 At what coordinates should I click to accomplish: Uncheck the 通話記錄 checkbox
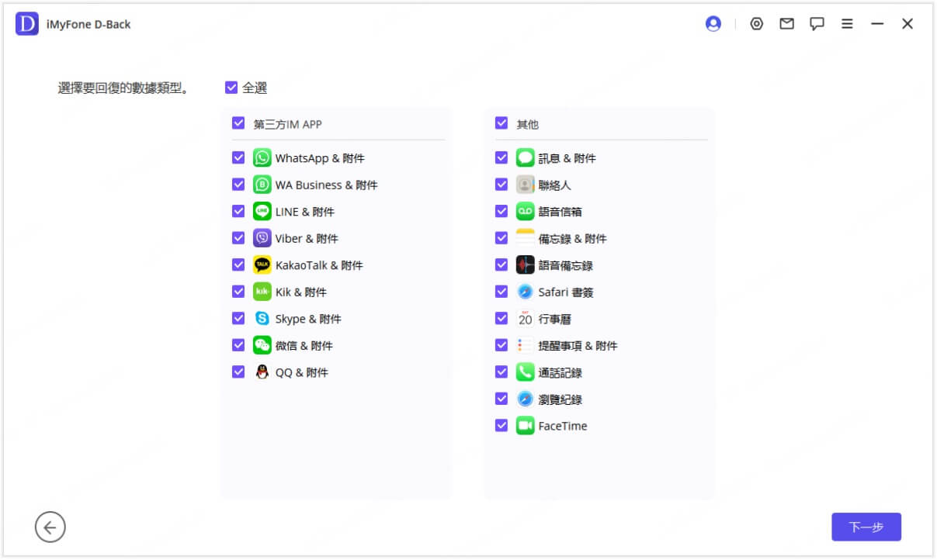[501, 372]
